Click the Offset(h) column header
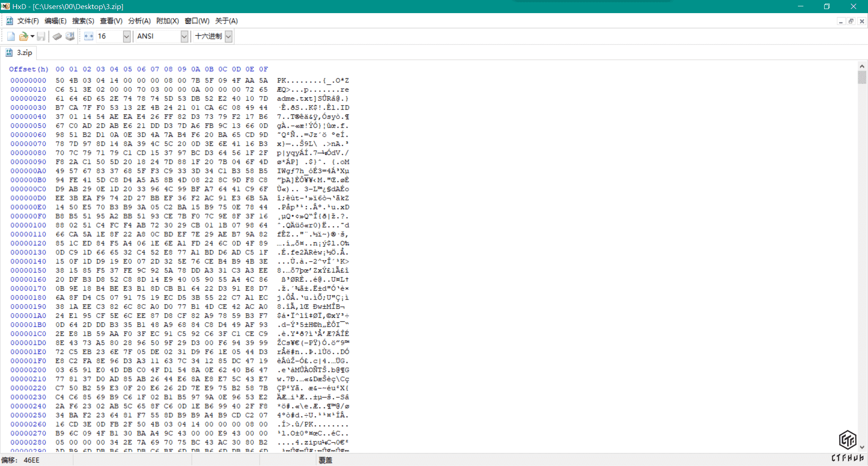868x466 pixels. click(28, 69)
